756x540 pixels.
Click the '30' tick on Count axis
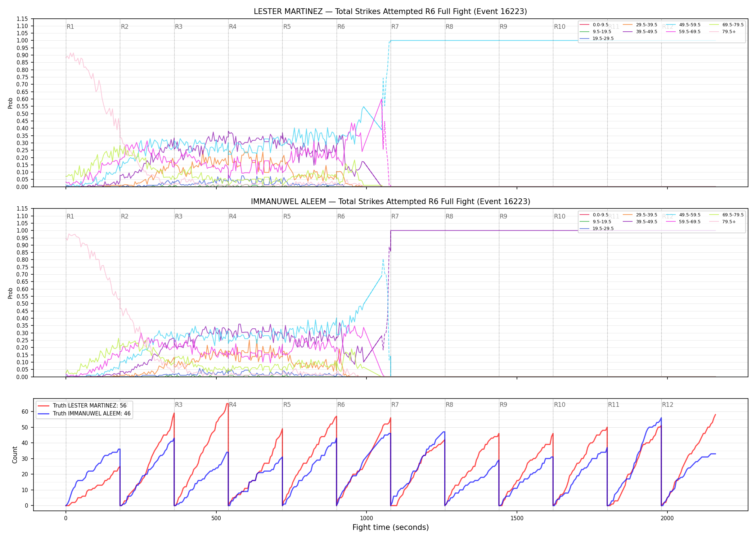[25, 459]
